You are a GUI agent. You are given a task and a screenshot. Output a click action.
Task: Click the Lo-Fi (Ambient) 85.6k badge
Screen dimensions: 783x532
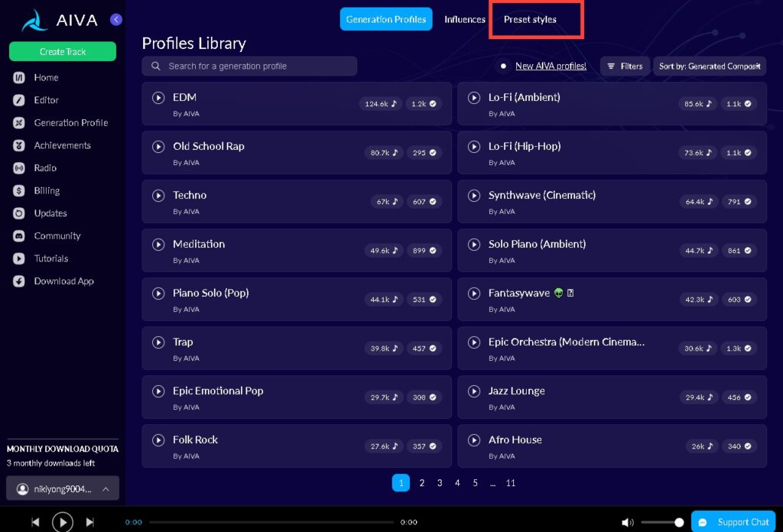coord(697,104)
